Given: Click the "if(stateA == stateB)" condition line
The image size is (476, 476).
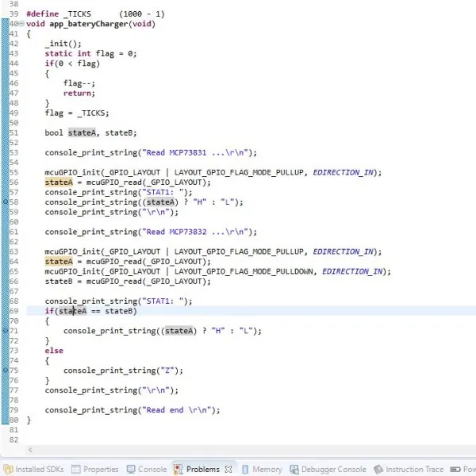Looking at the screenshot, I should pos(90,311).
